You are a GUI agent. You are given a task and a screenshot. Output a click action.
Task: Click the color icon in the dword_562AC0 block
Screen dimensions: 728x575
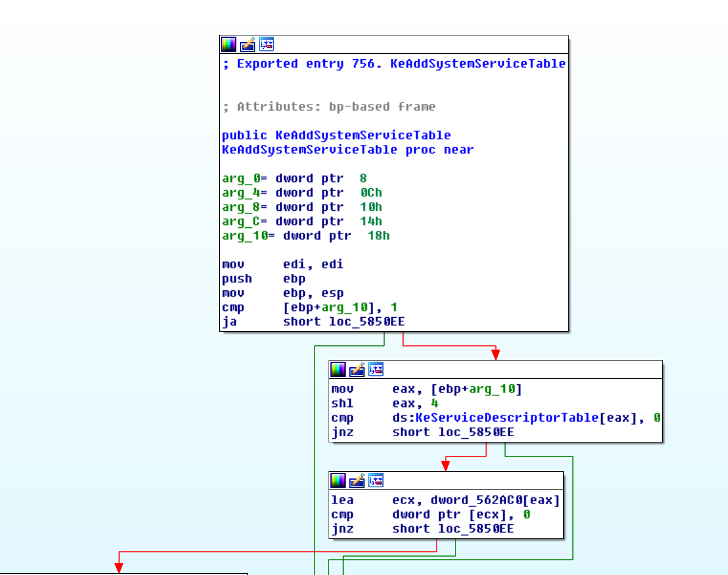coord(338,480)
